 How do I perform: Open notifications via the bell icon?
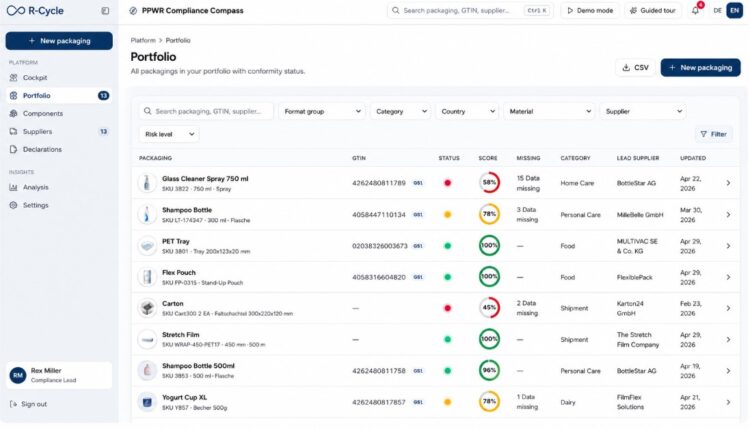[x=695, y=11]
